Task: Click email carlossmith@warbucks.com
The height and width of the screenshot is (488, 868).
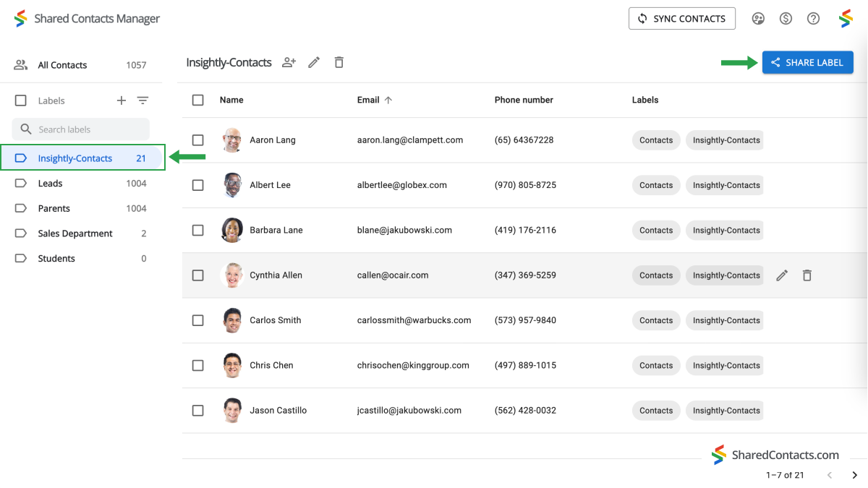Action: pyautogui.click(x=414, y=320)
